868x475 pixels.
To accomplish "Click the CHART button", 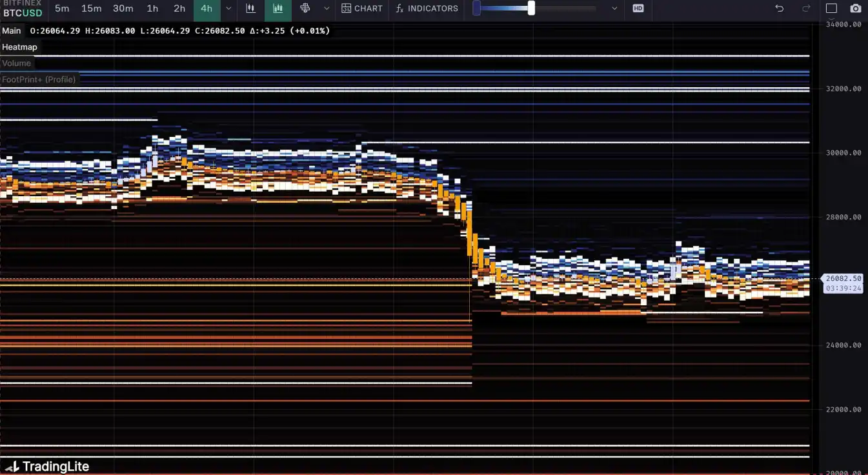I will (362, 8).
